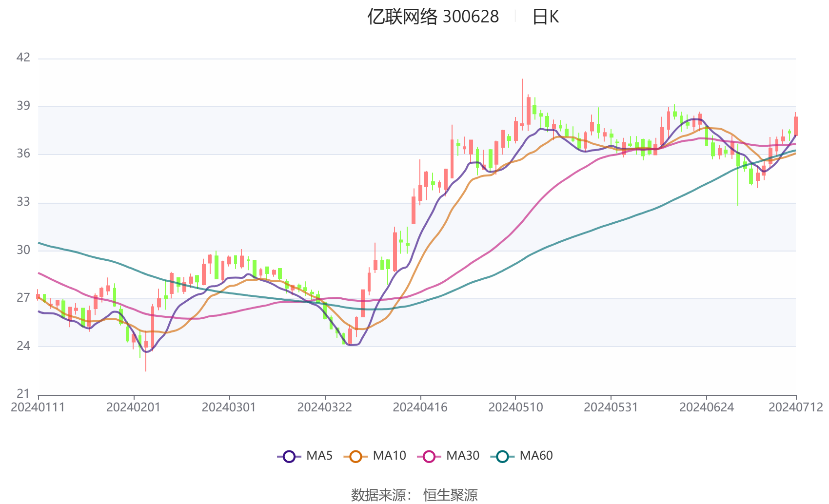Click y-axis value label 30

point(23,250)
